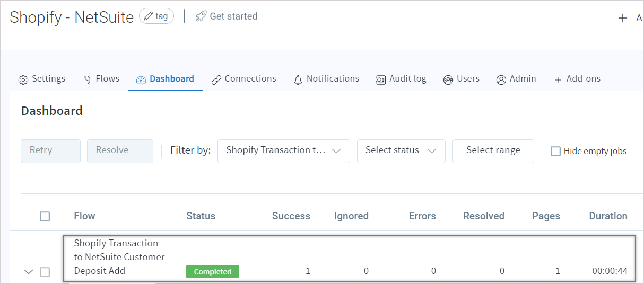Screen dimensions: 644x284
Task: Click the Dashboard heading text
Action: click(x=52, y=111)
